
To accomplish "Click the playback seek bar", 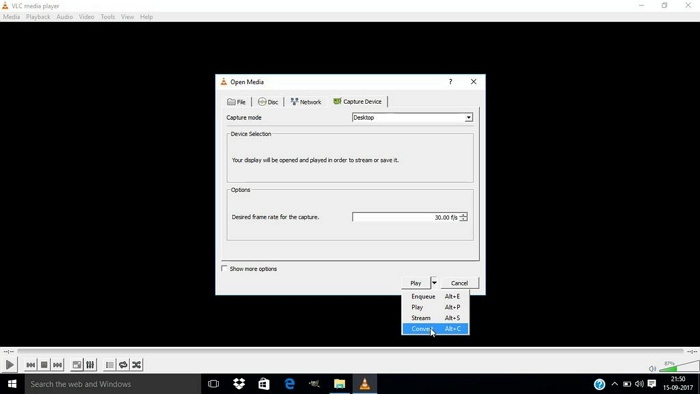I will 350,352.
